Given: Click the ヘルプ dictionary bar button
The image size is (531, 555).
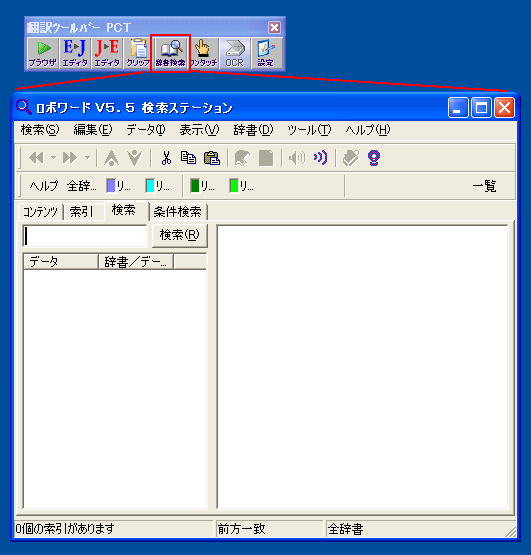Looking at the screenshot, I should [x=44, y=186].
